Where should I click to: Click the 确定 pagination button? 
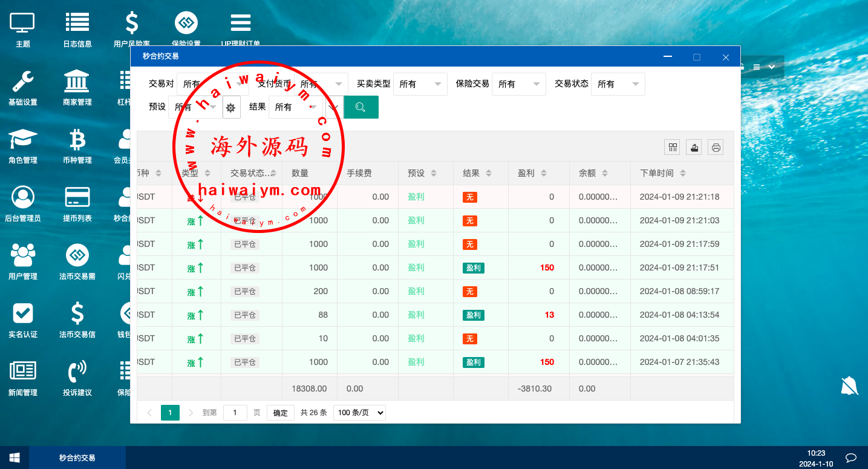click(281, 413)
